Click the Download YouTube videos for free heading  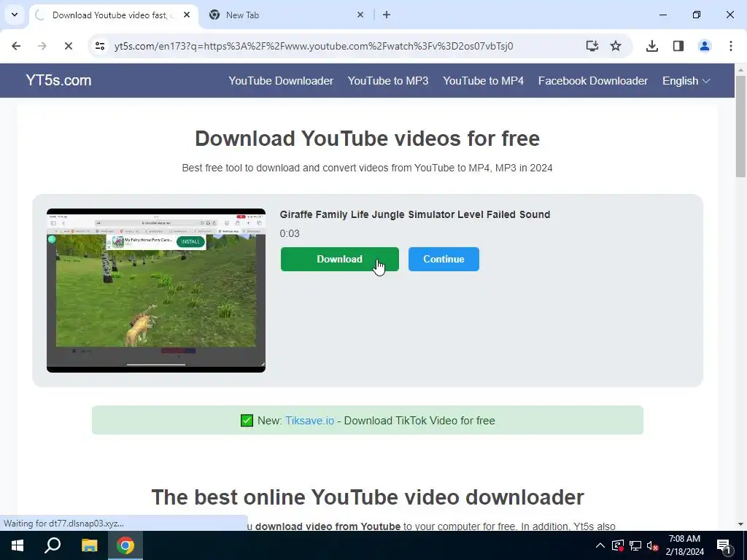click(x=368, y=139)
